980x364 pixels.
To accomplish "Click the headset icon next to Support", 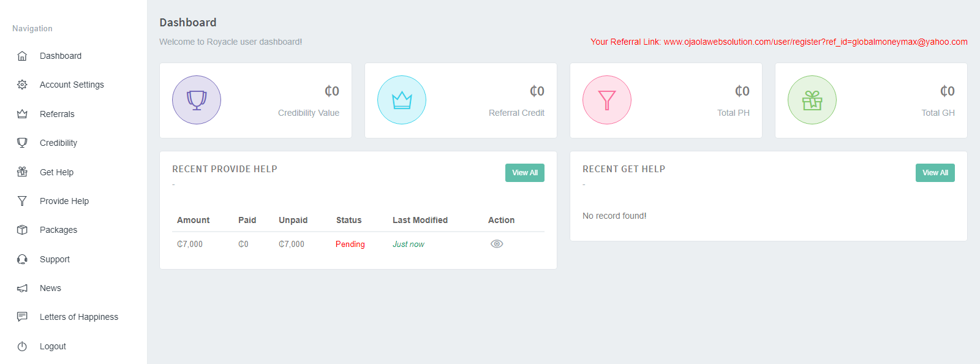I will click(x=22, y=259).
